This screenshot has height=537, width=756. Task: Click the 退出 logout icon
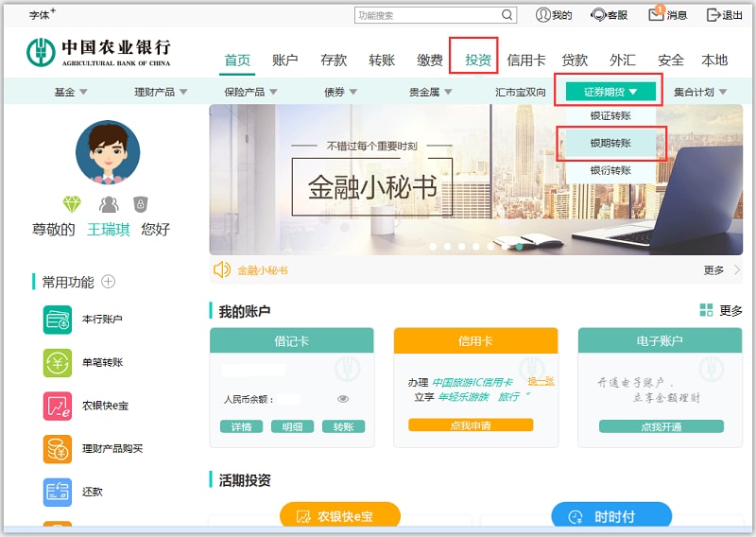tap(713, 15)
